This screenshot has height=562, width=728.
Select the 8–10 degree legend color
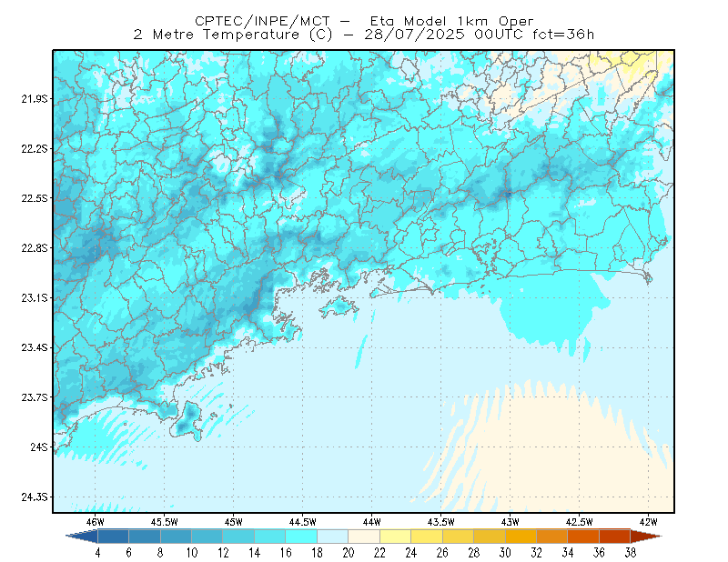[176, 537]
